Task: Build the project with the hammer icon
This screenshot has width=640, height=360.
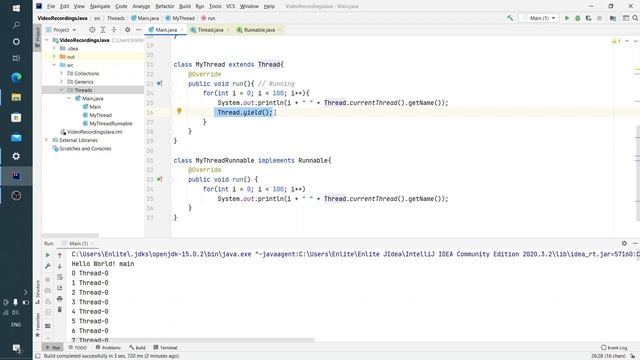Action: coord(510,18)
